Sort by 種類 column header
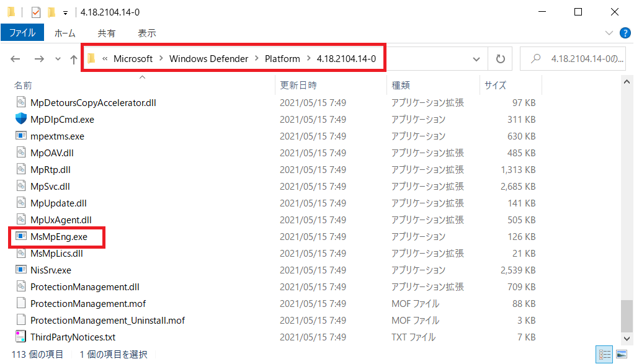This screenshot has height=364, width=634. coord(401,85)
